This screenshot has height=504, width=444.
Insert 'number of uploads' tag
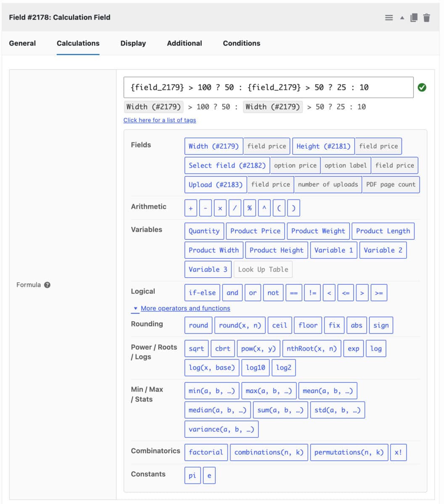(328, 184)
